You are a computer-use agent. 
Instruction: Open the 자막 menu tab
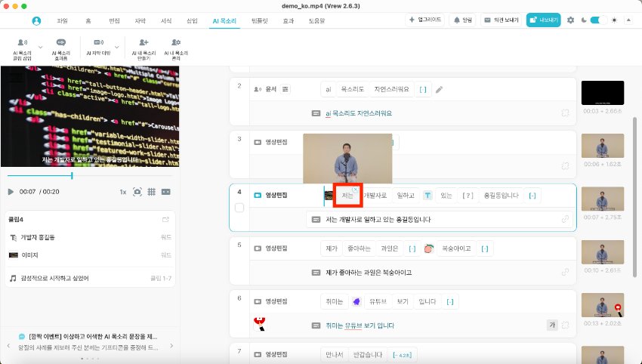(x=140, y=20)
